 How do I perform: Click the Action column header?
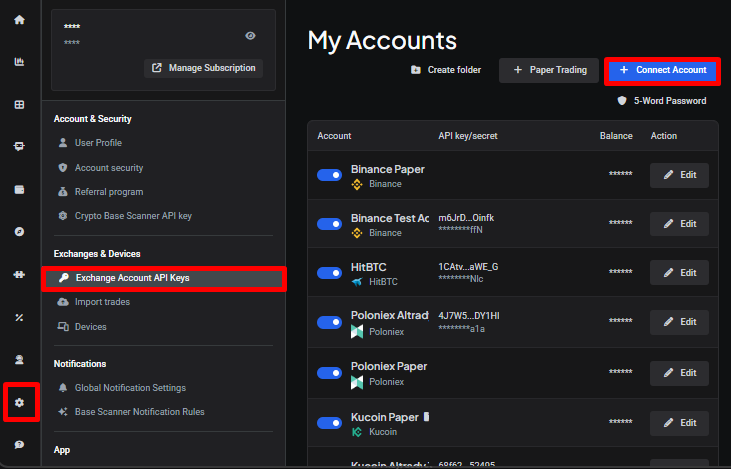(x=663, y=136)
